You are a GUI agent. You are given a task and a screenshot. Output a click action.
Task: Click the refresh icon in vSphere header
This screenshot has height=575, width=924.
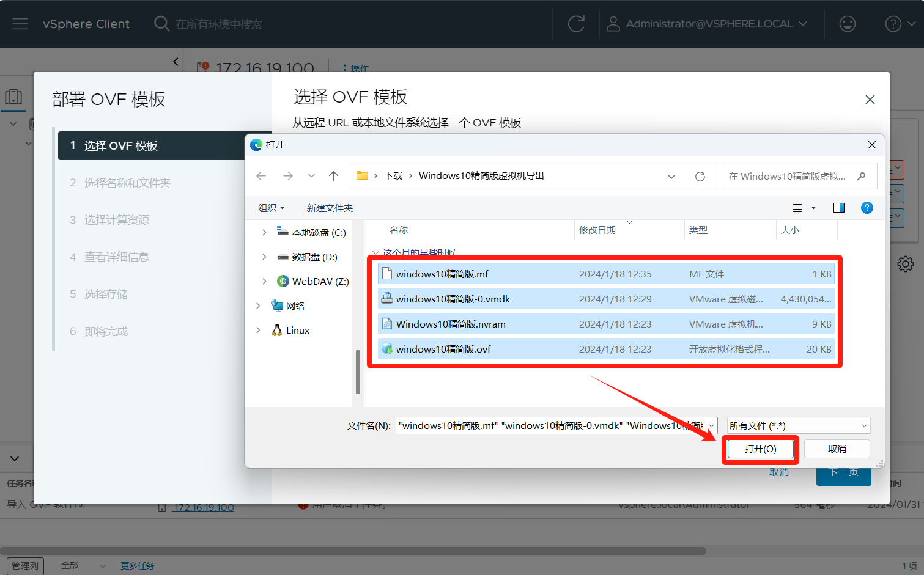576,24
